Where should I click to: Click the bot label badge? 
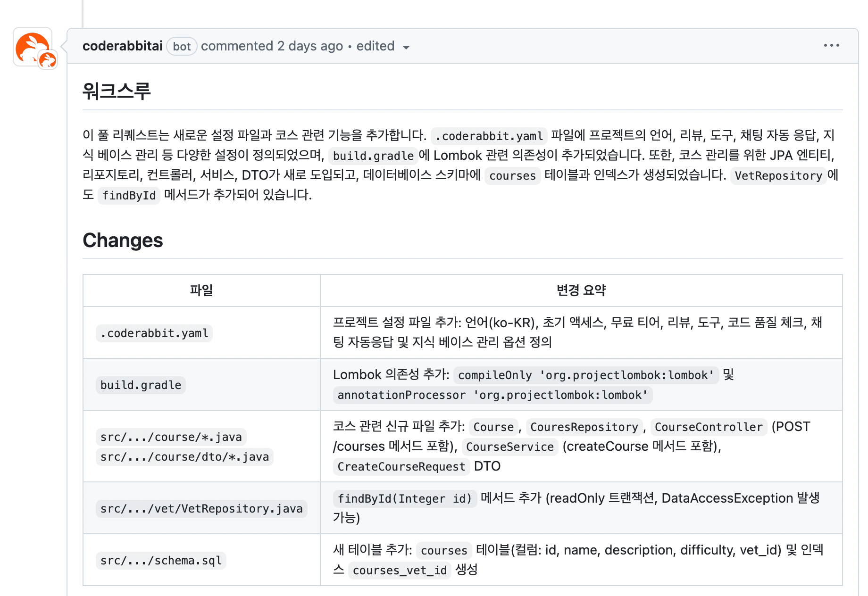tap(182, 46)
